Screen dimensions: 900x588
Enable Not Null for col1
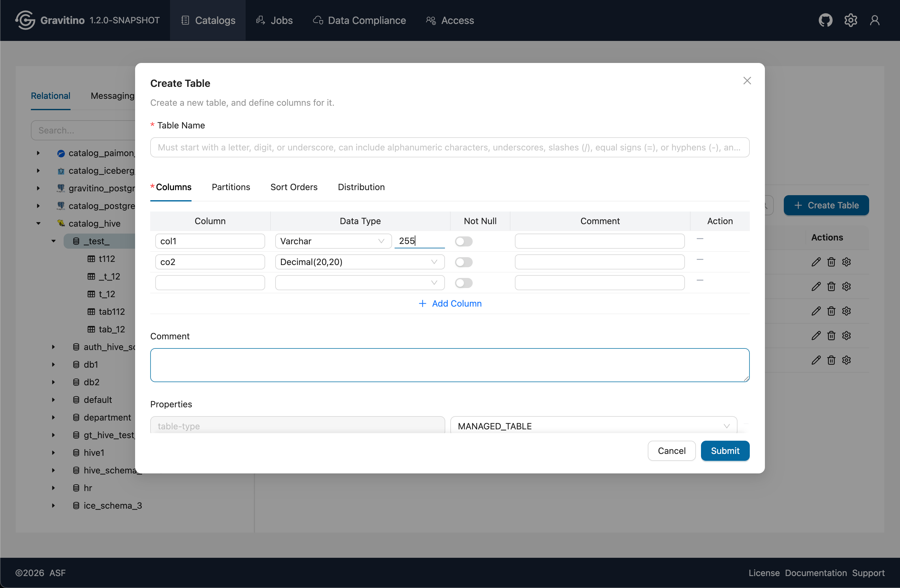click(464, 241)
